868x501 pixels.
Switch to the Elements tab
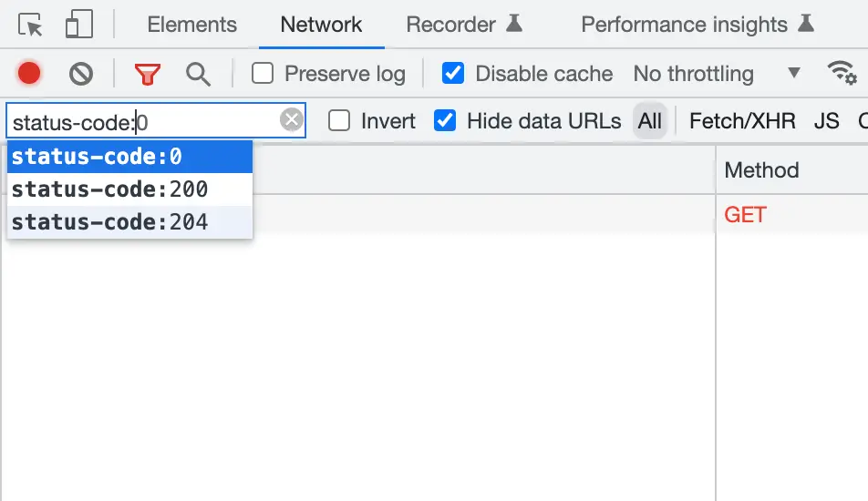pos(191,25)
